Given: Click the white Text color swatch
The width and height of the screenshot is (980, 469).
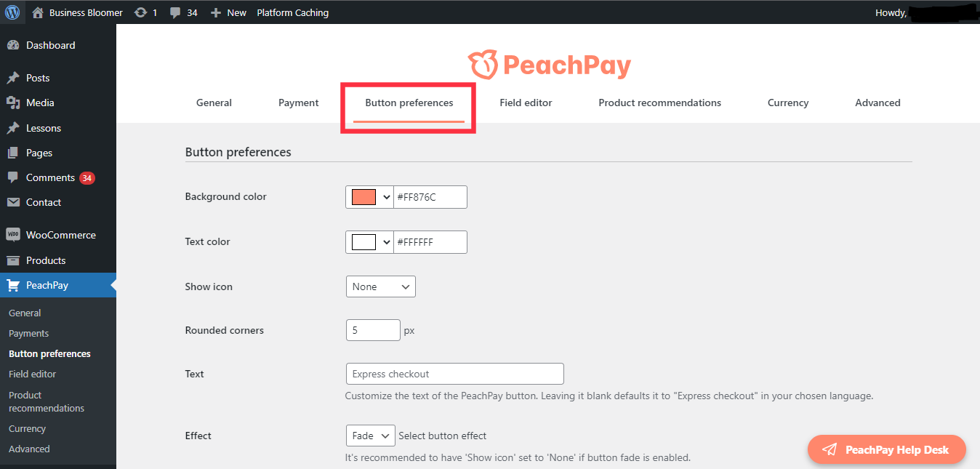Looking at the screenshot, I should (364, 242).
